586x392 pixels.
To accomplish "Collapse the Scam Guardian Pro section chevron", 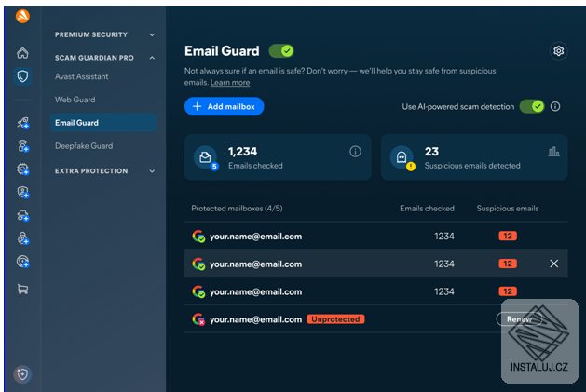I will tap(152, 58).
